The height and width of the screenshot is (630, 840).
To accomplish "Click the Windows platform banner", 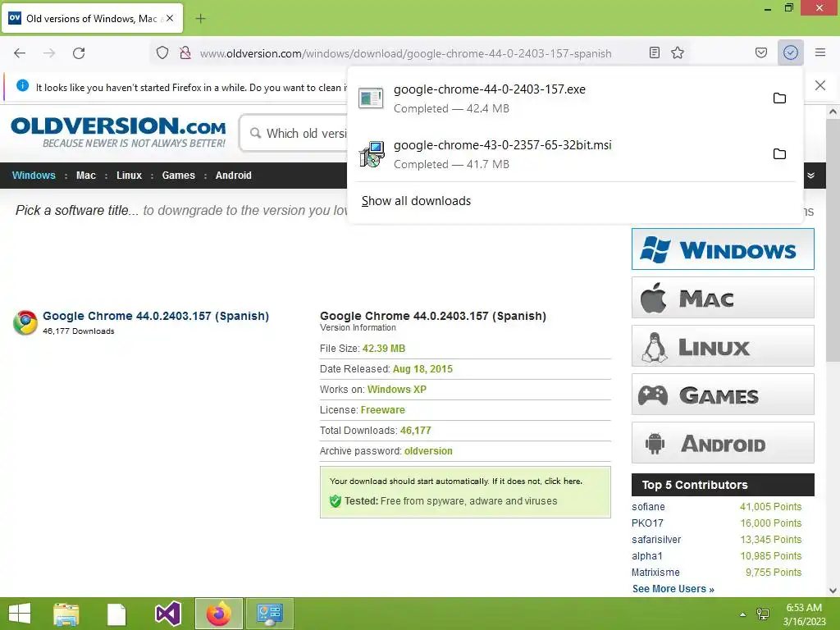I will point(723,249).
